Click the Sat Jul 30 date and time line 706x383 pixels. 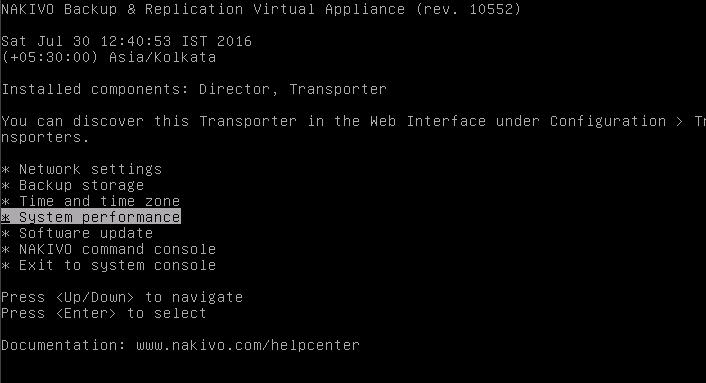click(x=127, y=41)
